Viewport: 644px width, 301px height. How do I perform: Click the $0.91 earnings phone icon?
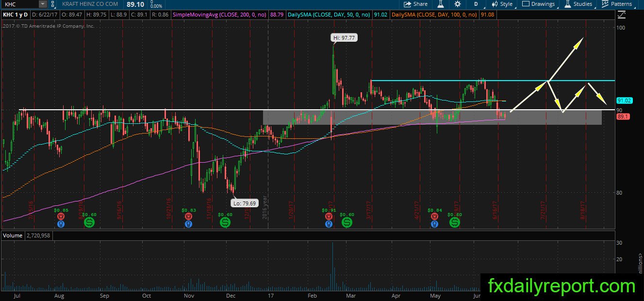click(x=329, y=216)
